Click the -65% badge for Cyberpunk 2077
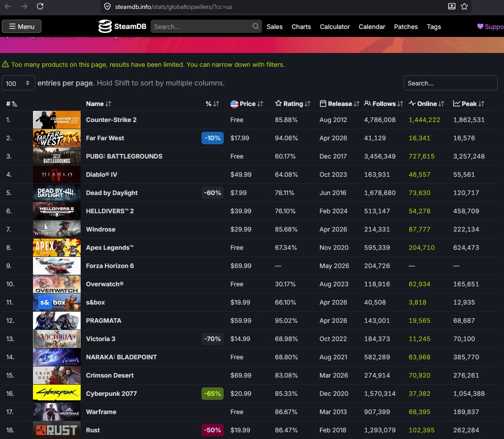504x439 pixels. pyautogui.click(x=213, y=394)
